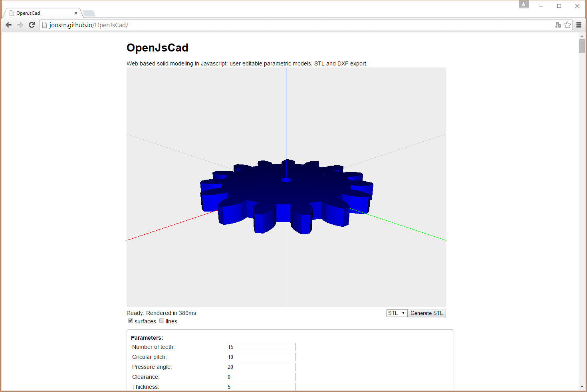Click the 'Number of teeth:' label
The width and height of the screenshot is (587, 392).
[153, 347]
